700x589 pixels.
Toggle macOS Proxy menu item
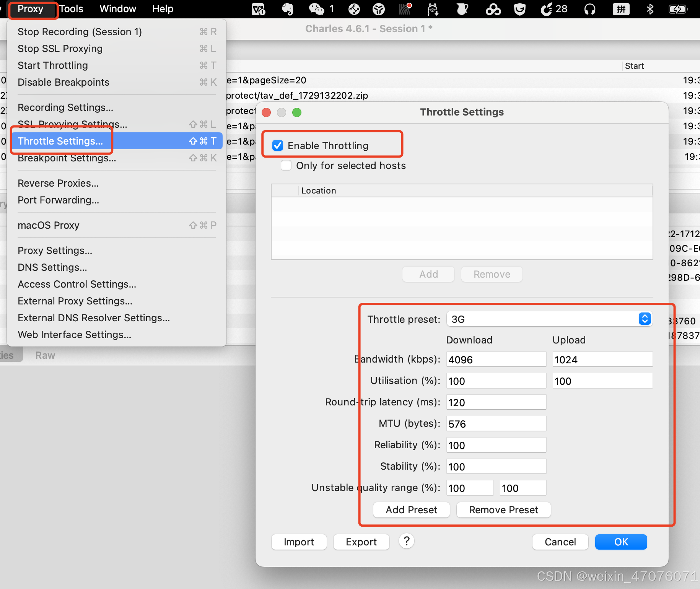pyautogui.click(x=117, y=225)
